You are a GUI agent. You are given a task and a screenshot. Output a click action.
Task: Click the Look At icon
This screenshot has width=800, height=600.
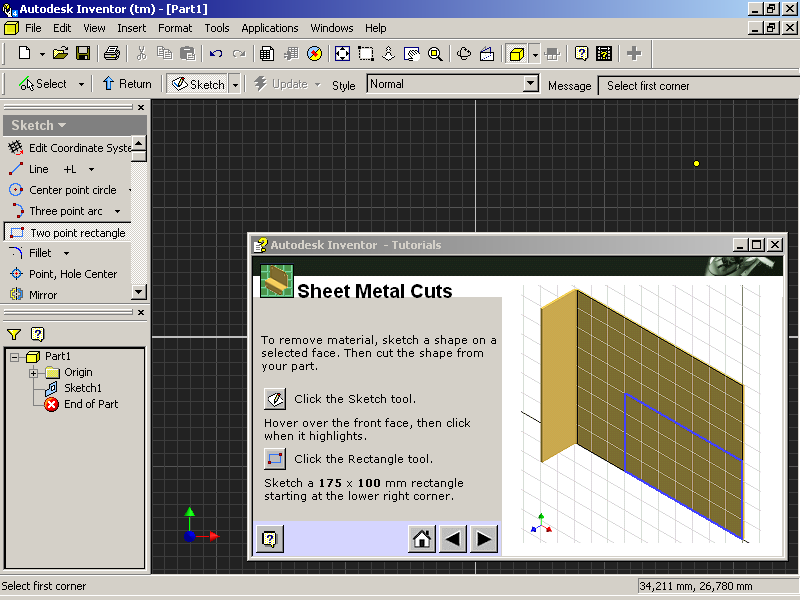pos(487,54)
